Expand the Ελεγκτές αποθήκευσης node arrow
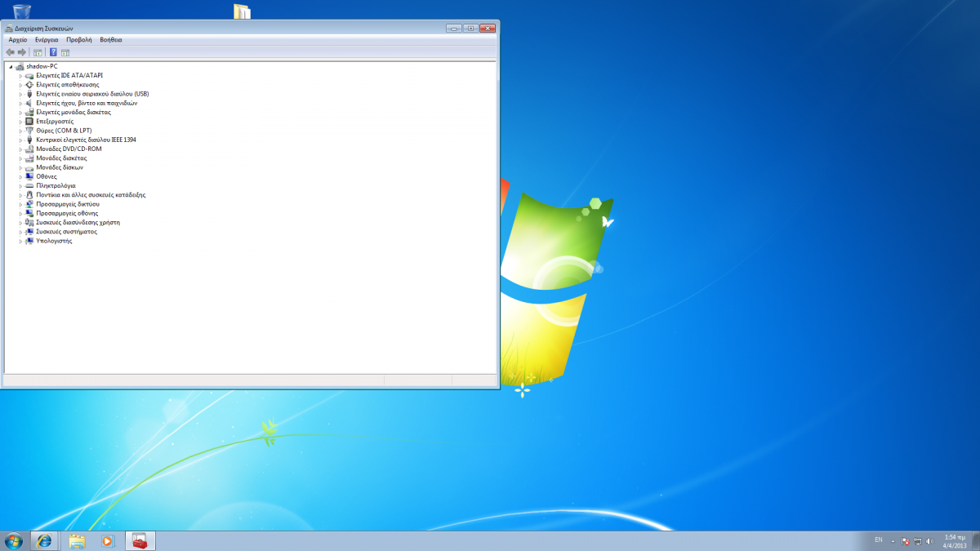The width and height of the screenshot is (980, 551). point(20,84)
